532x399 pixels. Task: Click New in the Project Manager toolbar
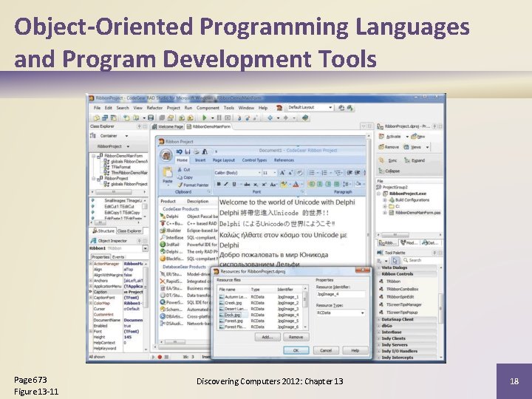pyautogui.click(x=417, y=137)
